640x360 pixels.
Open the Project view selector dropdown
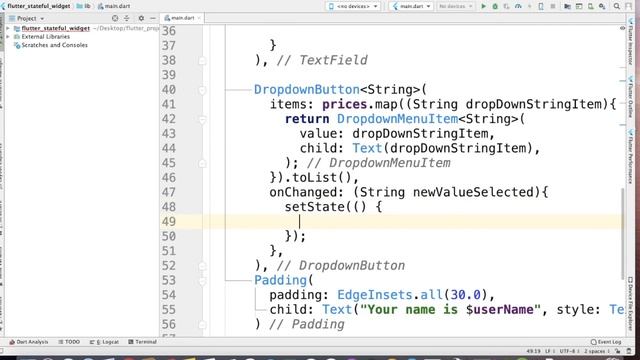27,18
